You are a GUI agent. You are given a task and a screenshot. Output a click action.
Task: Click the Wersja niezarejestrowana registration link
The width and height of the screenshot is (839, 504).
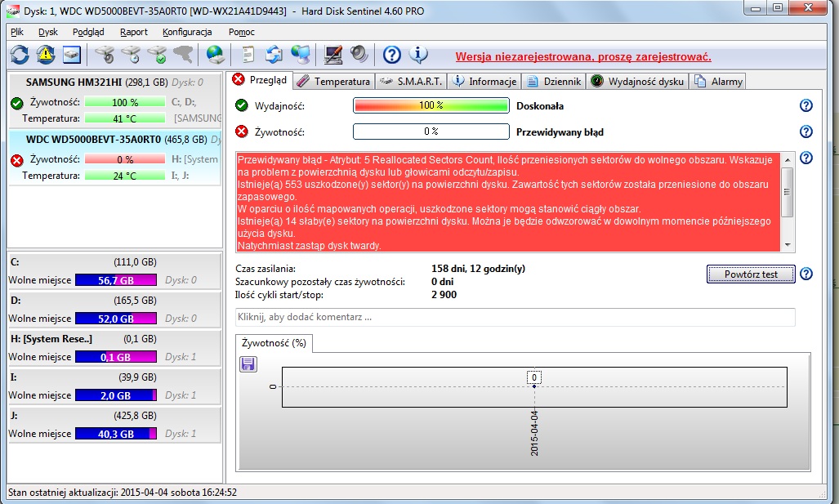(583, 56)
